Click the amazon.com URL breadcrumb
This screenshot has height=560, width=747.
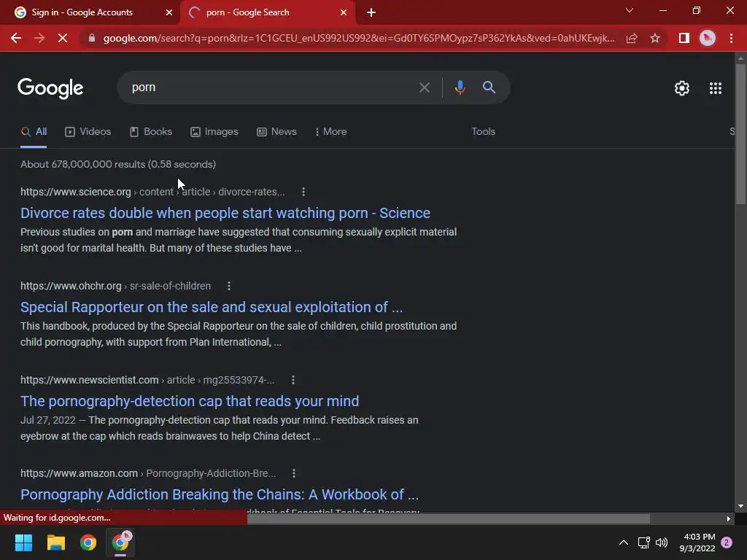click(x=148, y=473)
